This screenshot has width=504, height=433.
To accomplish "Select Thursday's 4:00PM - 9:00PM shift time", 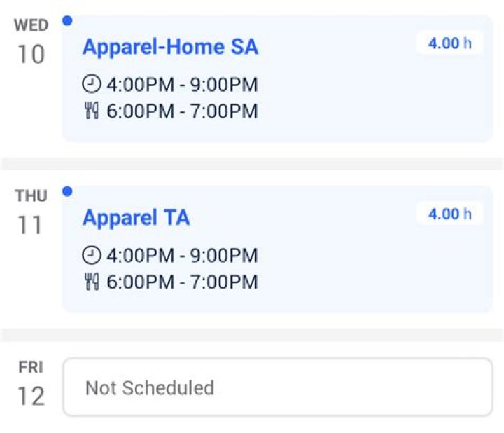I will pos(182,256).
